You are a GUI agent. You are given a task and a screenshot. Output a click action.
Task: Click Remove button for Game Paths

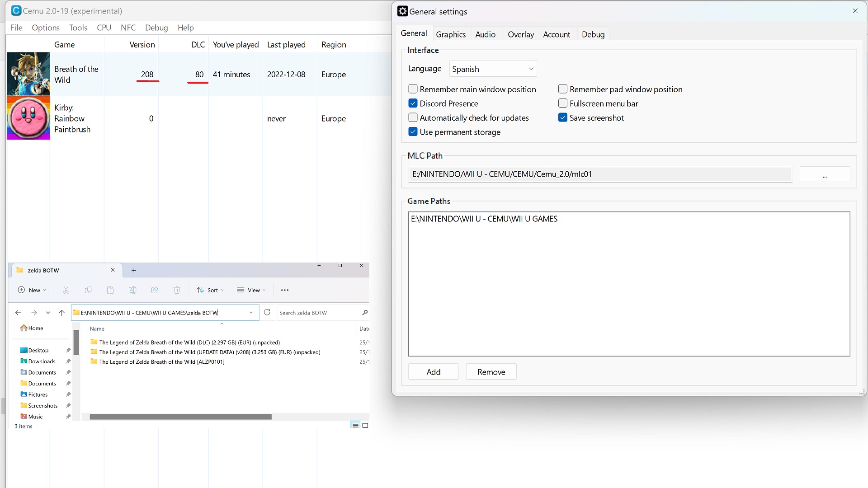tap(491, 372)
